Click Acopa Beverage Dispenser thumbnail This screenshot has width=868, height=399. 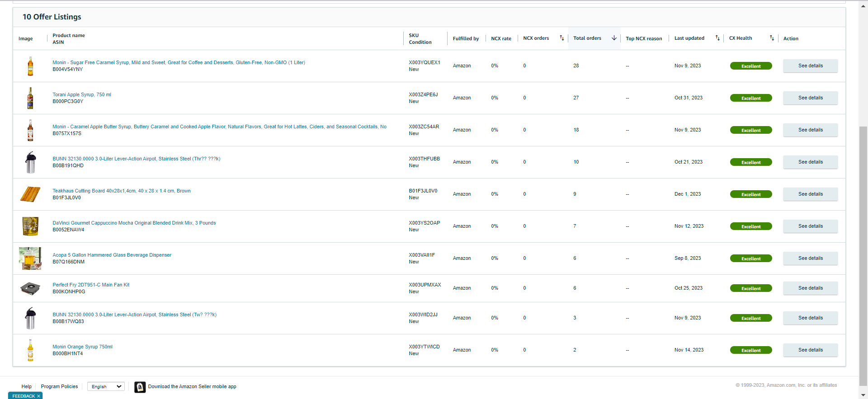point(30,258)
